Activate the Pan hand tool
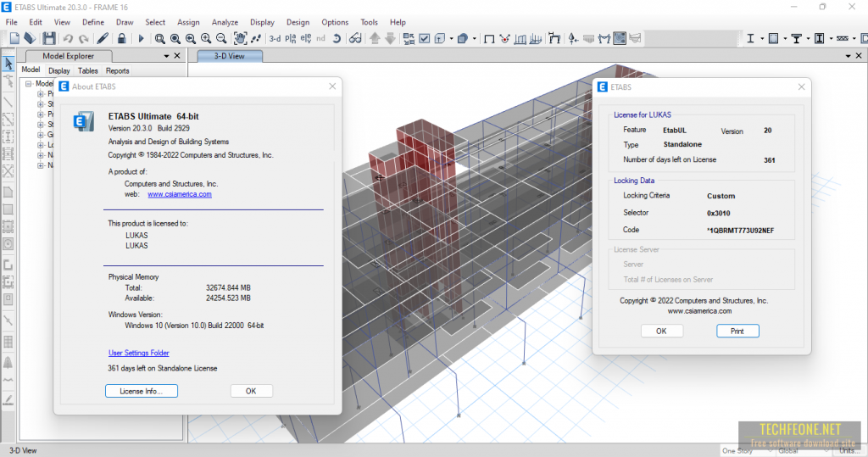Viewport: 868px width, 457px height. click(240, 38)
